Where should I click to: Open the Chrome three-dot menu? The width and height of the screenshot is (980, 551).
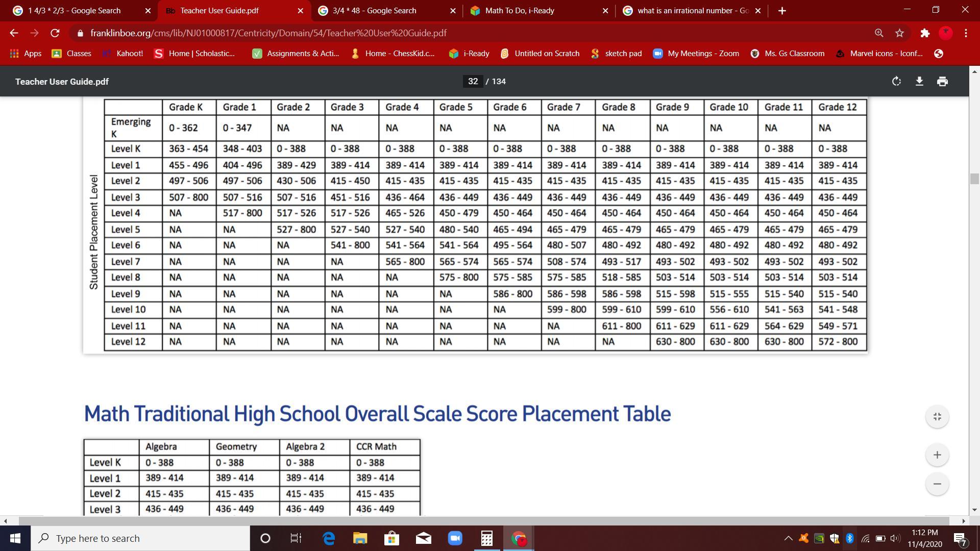click(966, 33)
